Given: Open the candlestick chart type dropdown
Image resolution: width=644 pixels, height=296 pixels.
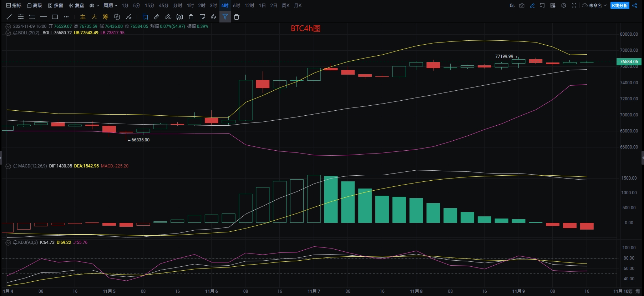Looking at the screenshot, I should pyautogui.click(x=94, y=5).
